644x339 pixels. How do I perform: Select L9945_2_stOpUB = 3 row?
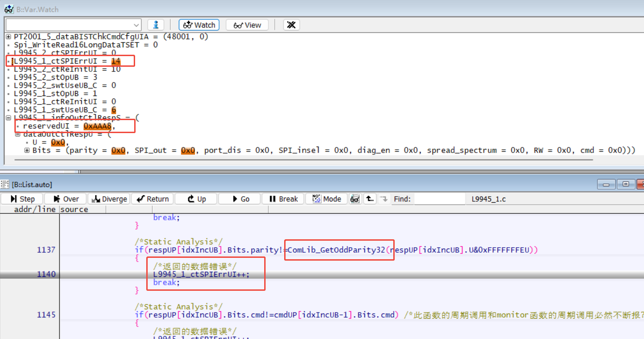tap(55, 77)
